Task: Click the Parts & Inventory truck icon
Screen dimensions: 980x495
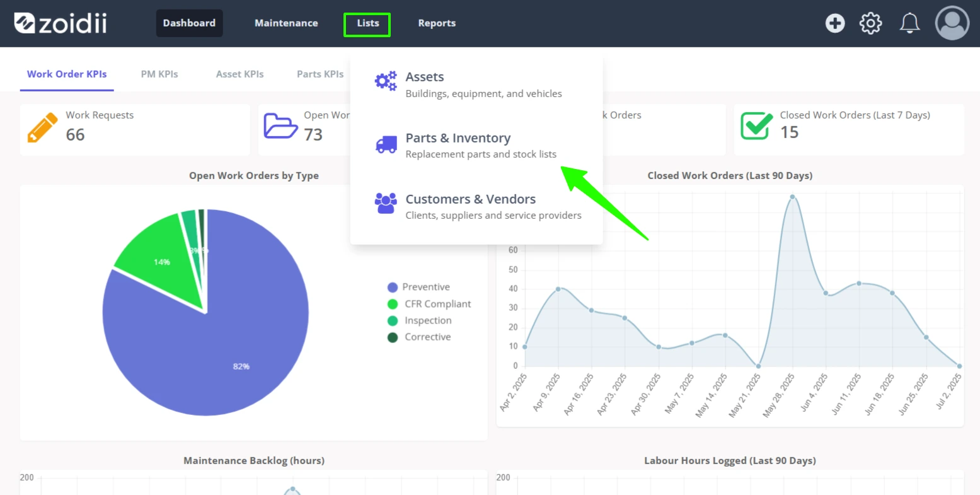Action: point(386,145)
